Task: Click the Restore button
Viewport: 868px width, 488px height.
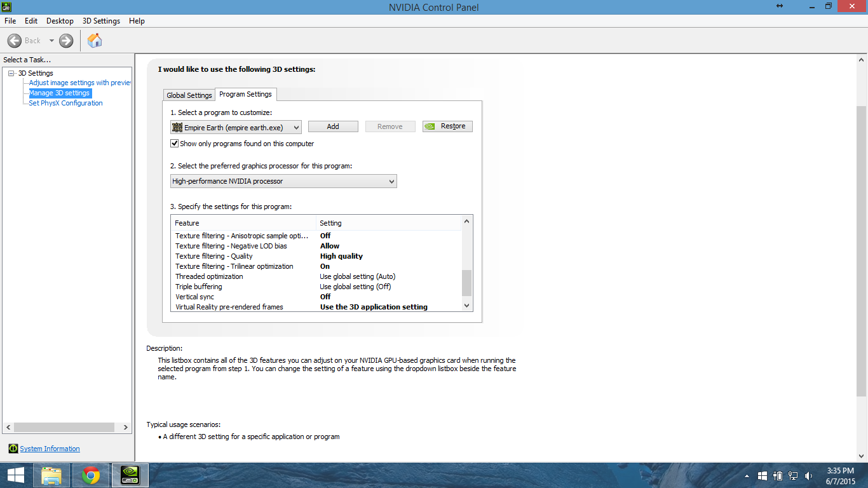Action: tap(447, 126)
